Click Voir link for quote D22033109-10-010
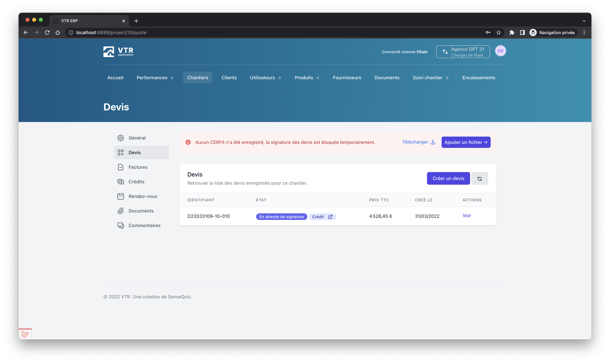The image size is (610, 364). (x=466, y=216)
